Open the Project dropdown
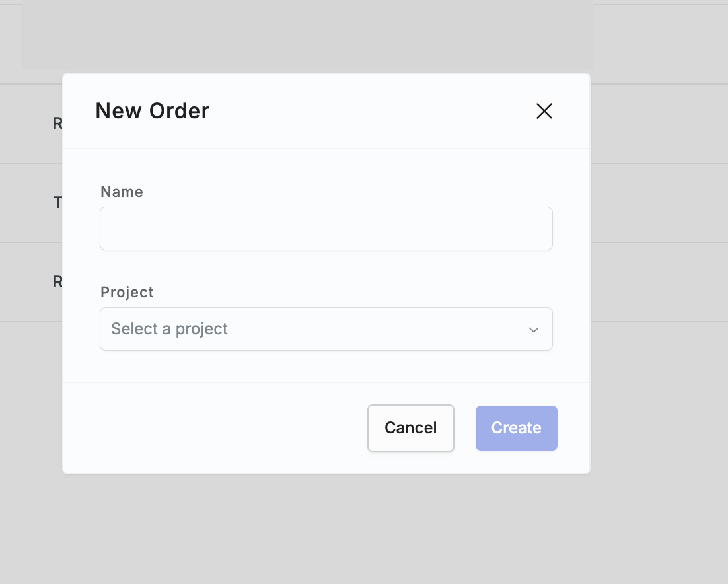The image size is (728, 584). (x=326, y=329)
